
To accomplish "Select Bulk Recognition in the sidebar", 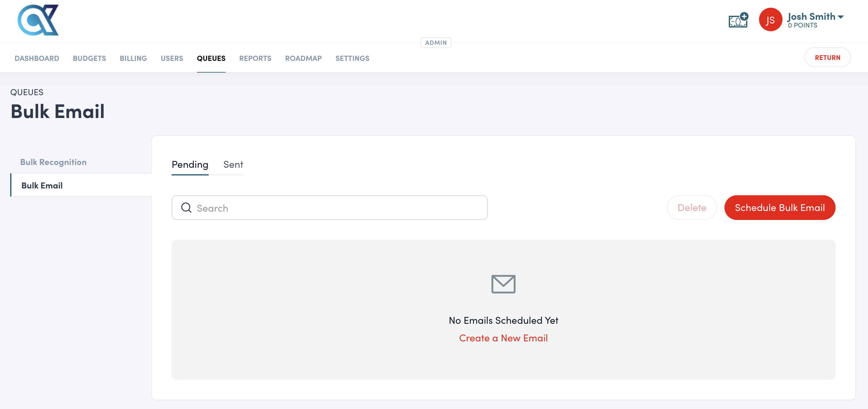I will (x=53, y=162).
